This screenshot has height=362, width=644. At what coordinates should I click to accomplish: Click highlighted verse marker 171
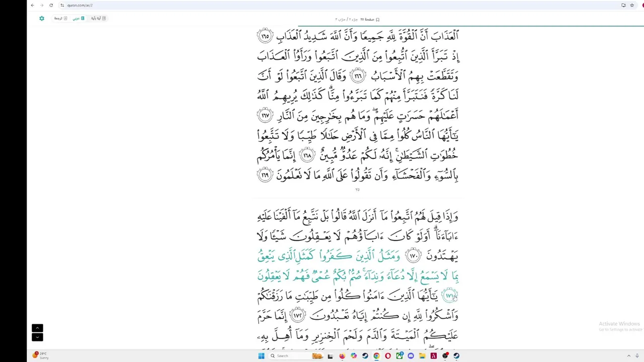point(449,296)
